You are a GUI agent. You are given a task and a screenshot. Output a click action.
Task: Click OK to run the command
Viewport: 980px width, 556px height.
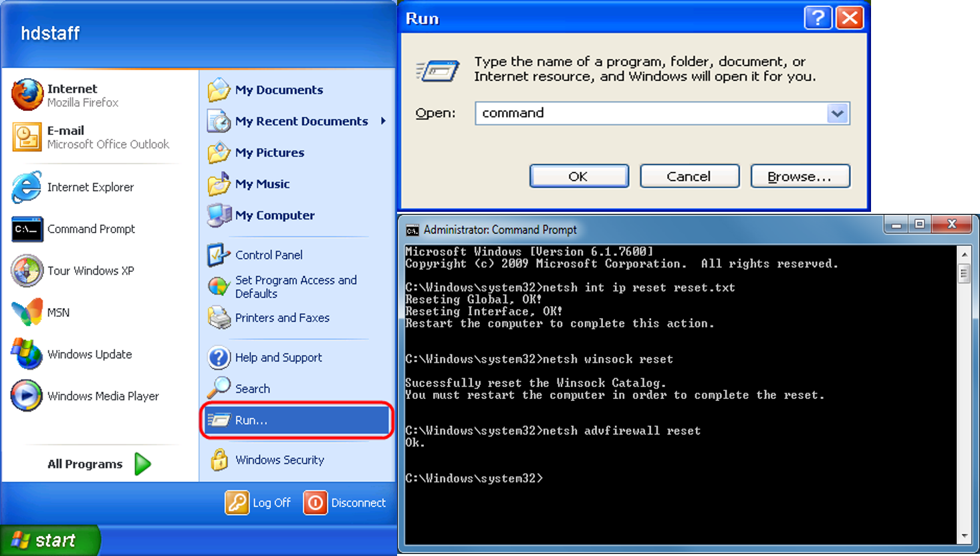[578, 176]
